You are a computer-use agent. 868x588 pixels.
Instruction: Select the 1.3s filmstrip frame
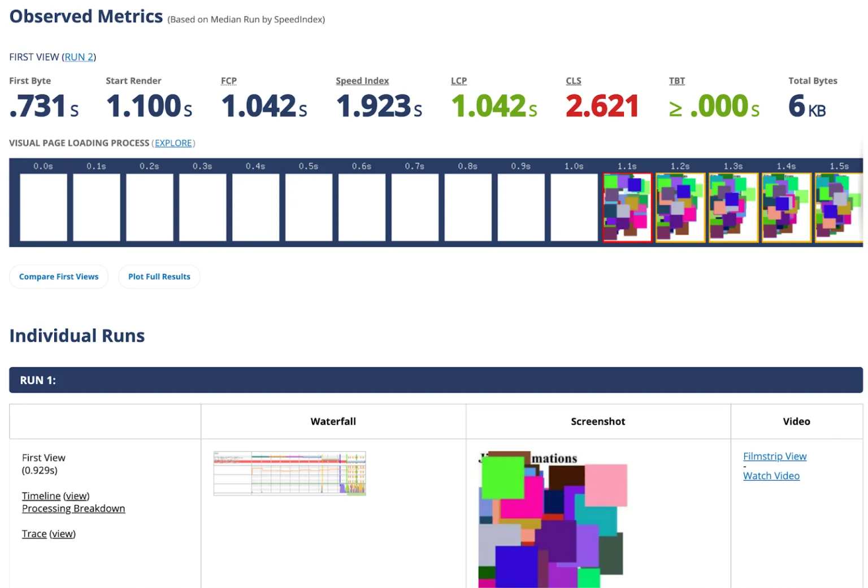click(x=733, y=207)
